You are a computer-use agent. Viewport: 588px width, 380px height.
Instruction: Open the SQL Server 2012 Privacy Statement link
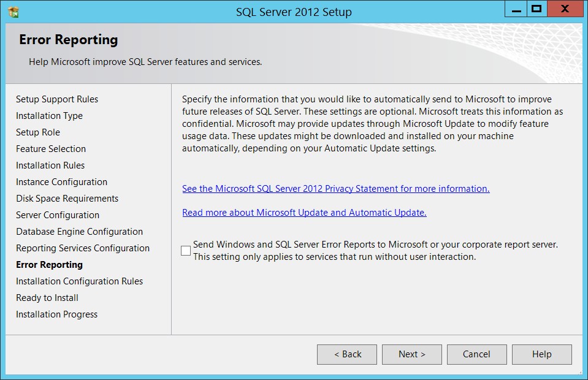[335, 189]
